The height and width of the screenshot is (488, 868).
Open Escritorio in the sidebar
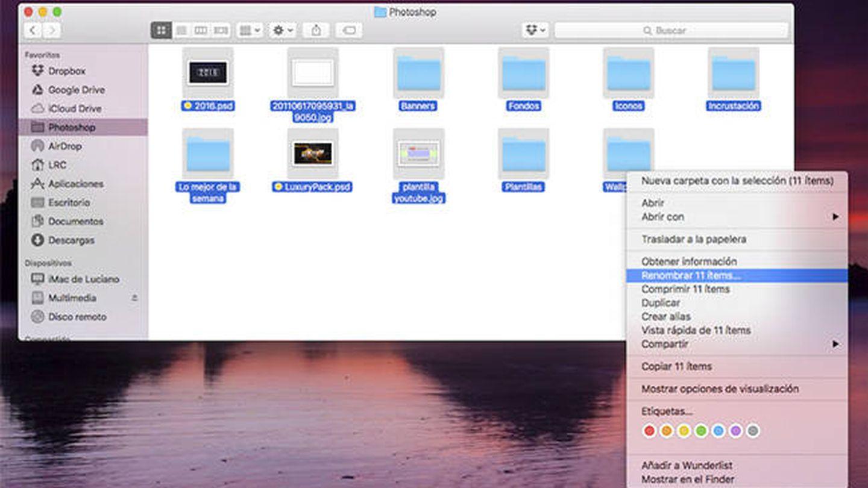(x=69, y=202)
